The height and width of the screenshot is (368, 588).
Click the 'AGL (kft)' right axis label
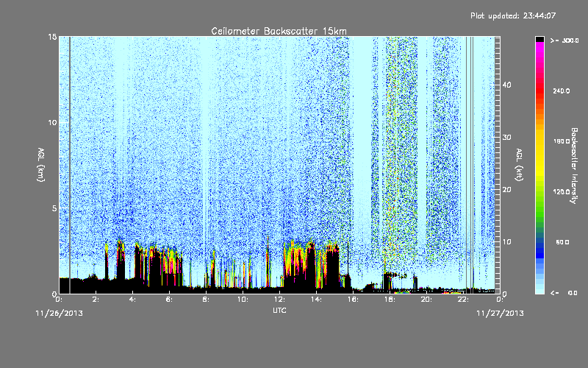click(x=519, y=165)
